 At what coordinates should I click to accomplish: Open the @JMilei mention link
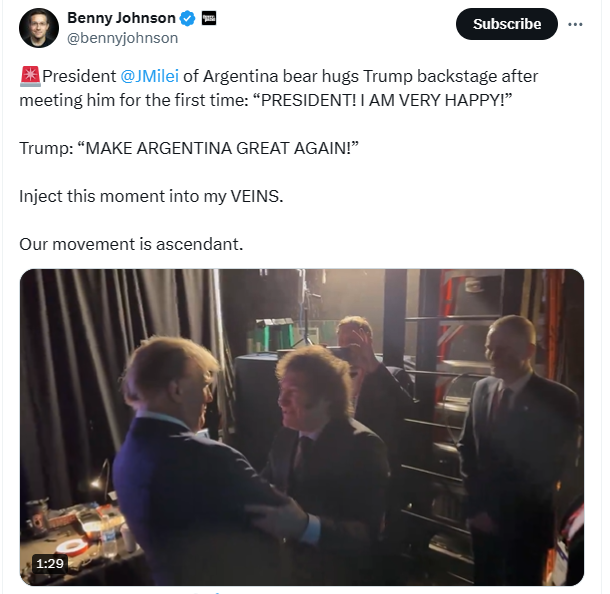click(148, 76)
